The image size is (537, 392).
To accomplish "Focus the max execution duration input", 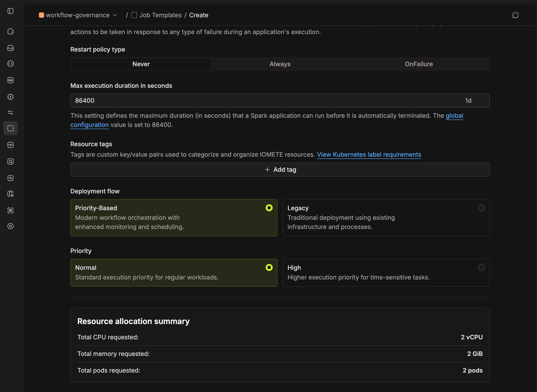I will pyautogui.click(x=280, y=101).
